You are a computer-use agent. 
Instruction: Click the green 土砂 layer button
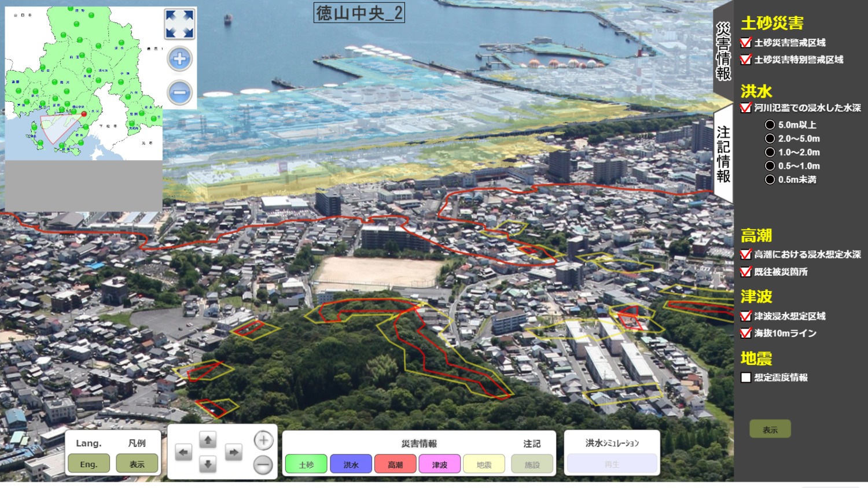(x=306, y=464)
